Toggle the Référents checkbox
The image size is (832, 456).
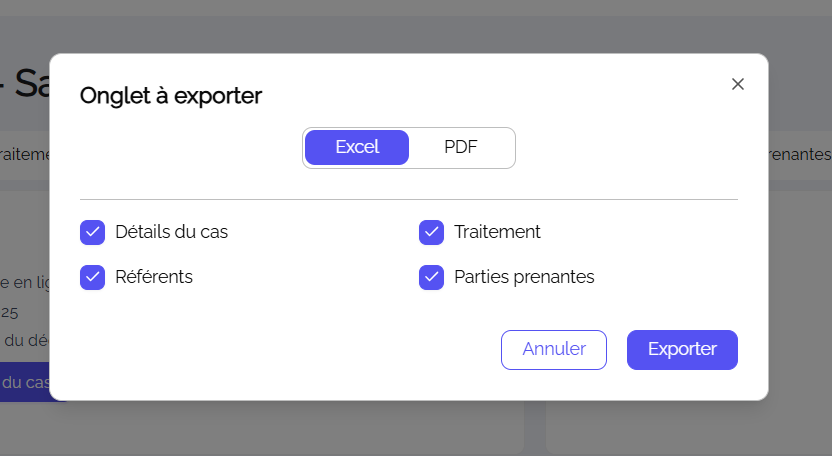click(x=93, y=277)
